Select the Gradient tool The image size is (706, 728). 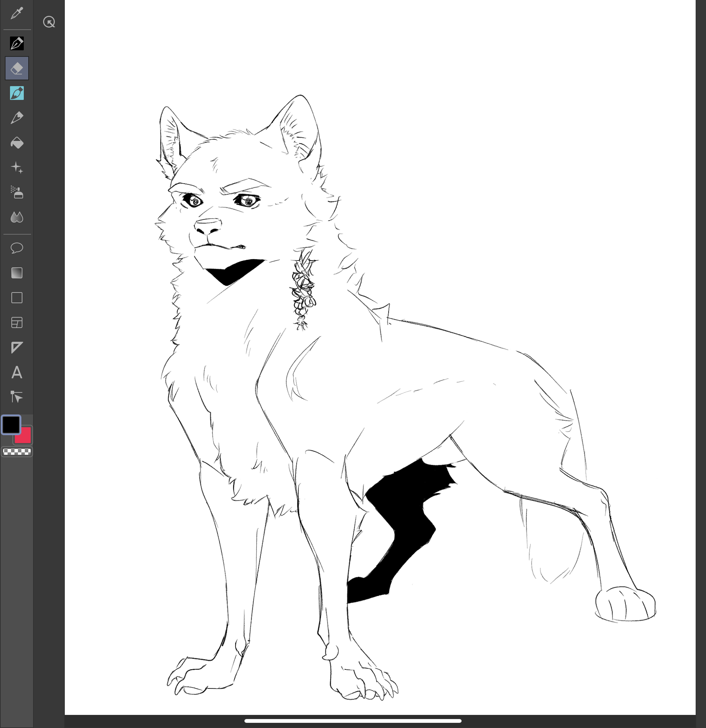pyautogui.click(x=17, y=273)
